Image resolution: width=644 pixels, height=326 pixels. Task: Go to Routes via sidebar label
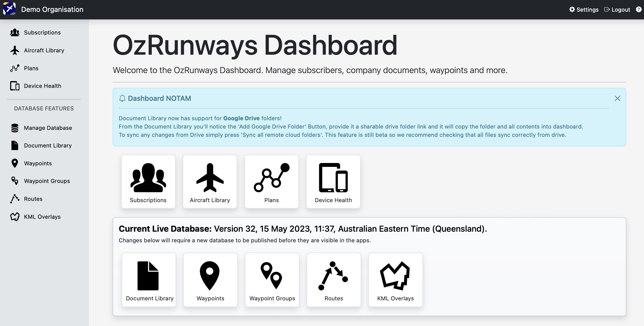(x=33, y=199)
